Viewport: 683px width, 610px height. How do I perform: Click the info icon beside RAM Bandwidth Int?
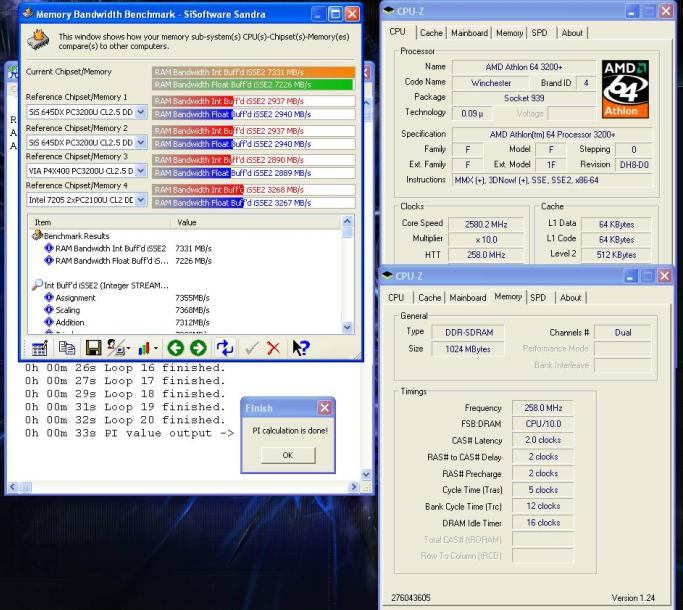49,248
